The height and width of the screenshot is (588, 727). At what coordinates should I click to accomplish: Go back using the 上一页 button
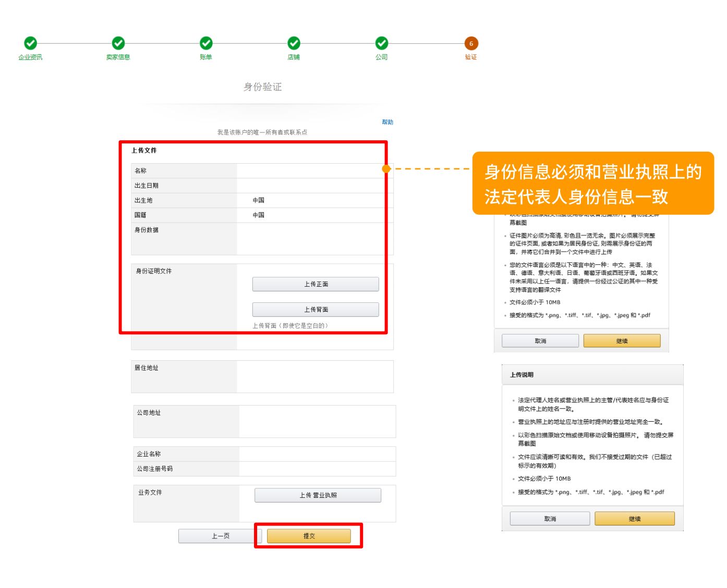(220, 535)
